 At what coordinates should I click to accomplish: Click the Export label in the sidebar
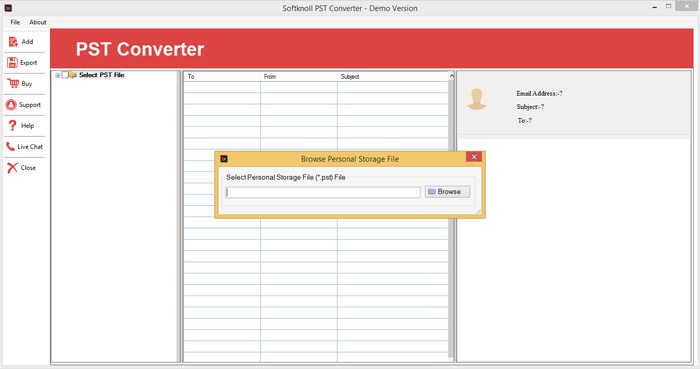[29, 63]
